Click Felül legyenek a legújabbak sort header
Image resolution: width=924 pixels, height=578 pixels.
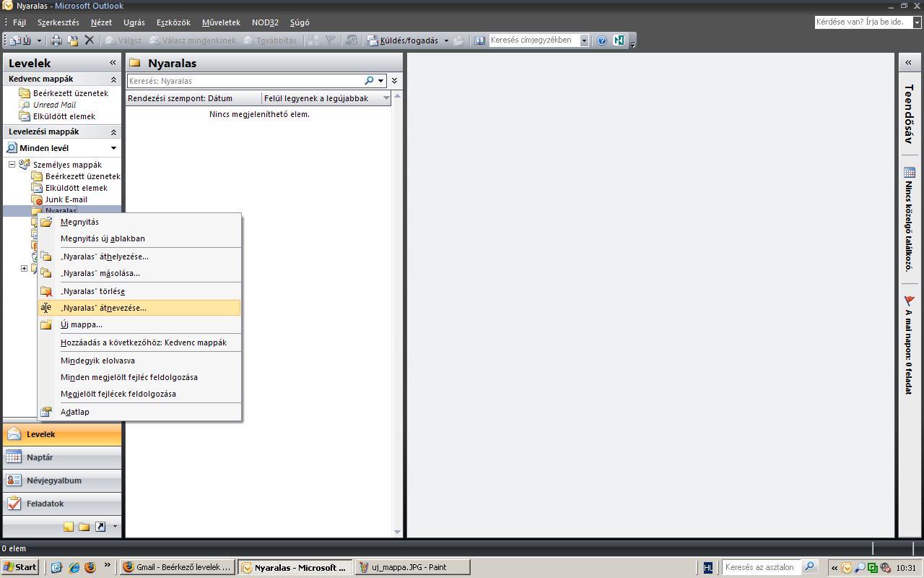tap(327, 98)
